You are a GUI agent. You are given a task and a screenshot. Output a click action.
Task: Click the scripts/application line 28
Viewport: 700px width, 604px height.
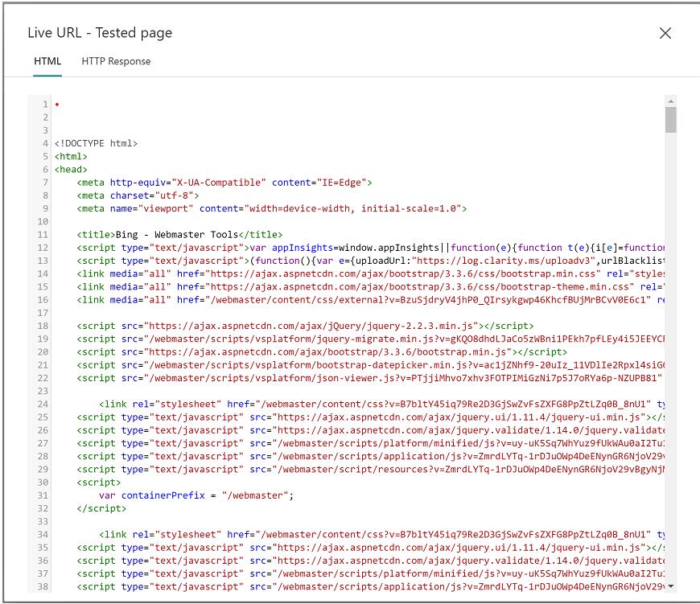click(371, 456)
